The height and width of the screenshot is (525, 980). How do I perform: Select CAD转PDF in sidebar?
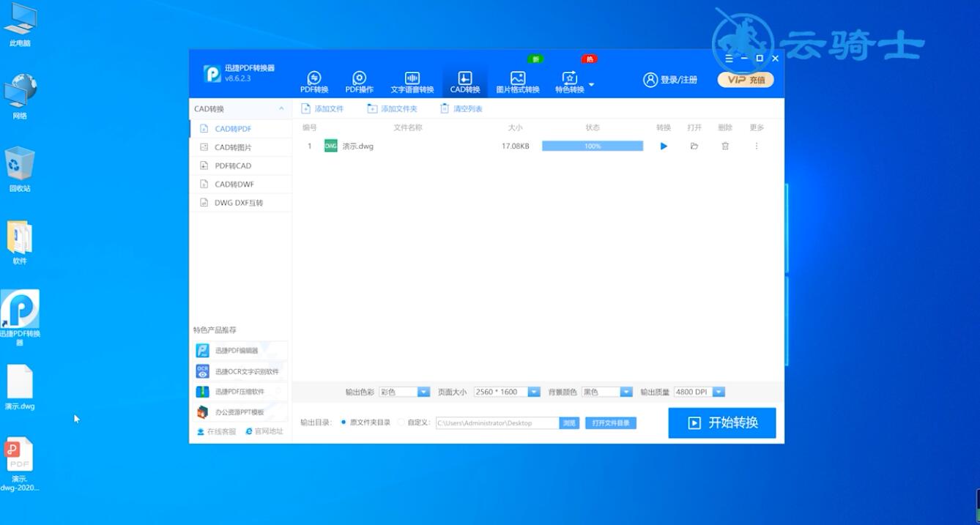[x=240, y=129]
